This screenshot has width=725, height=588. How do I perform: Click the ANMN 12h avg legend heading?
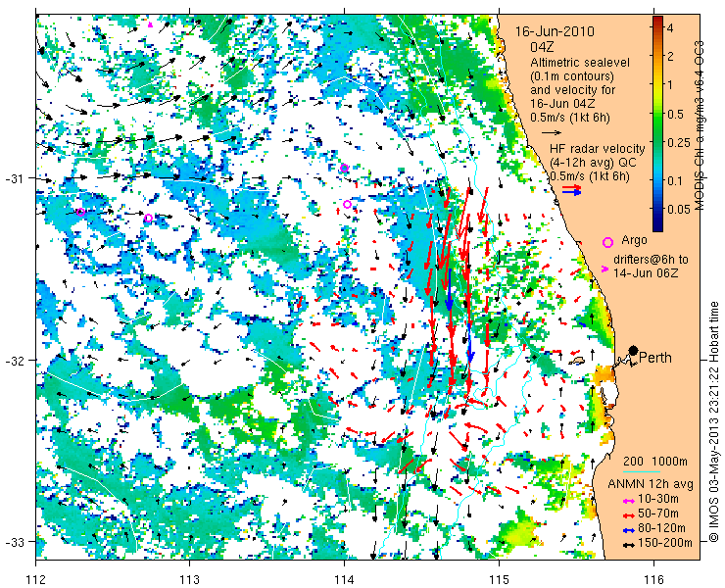coord(651,484)
